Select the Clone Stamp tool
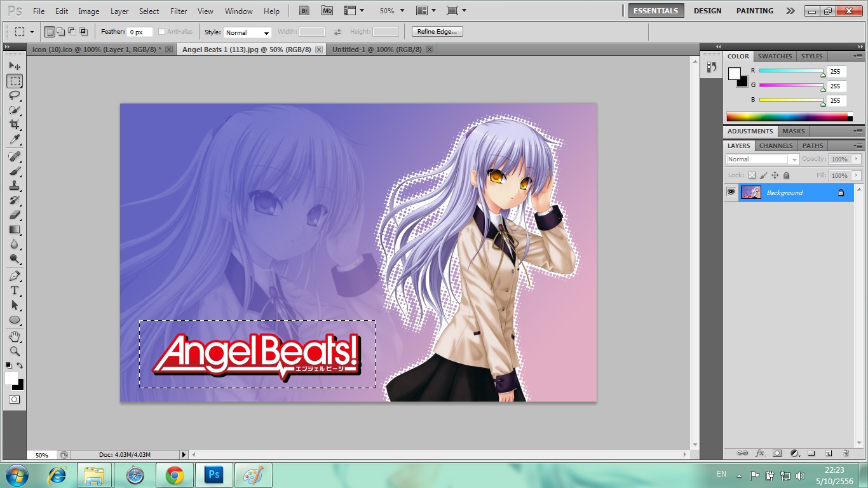The width and height of the screenshot is (868, 488). pyautogui.click(x=15, y=186)
